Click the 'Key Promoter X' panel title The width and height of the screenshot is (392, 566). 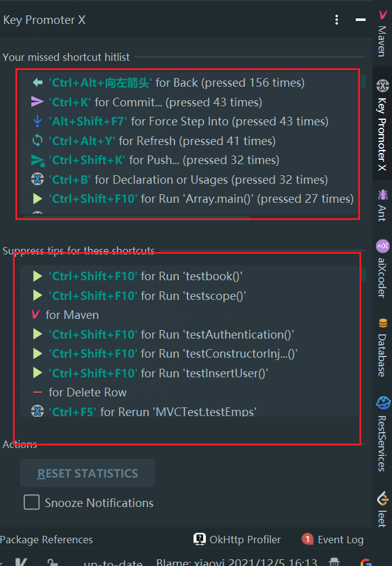(x=44, y=20)
